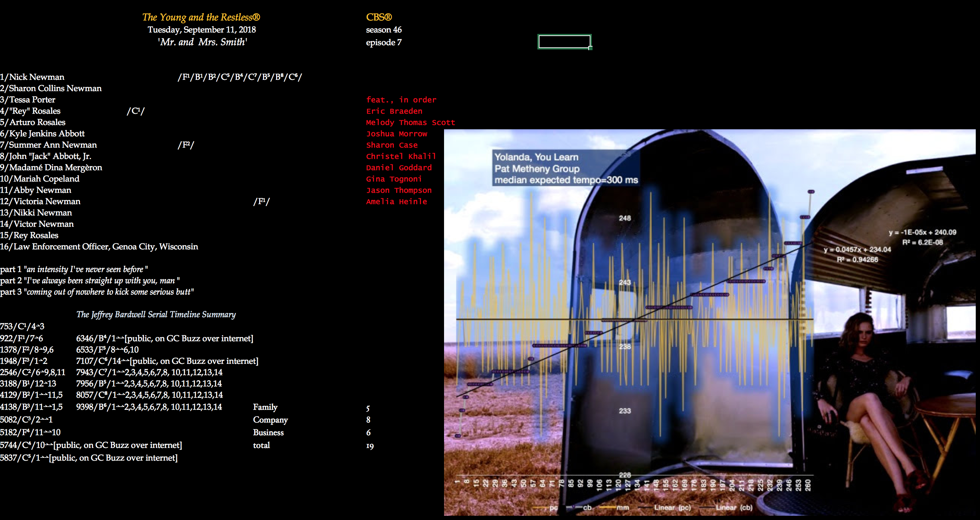Click 'Amelia Heinle' in the cast list

click(x=396, y=201)
